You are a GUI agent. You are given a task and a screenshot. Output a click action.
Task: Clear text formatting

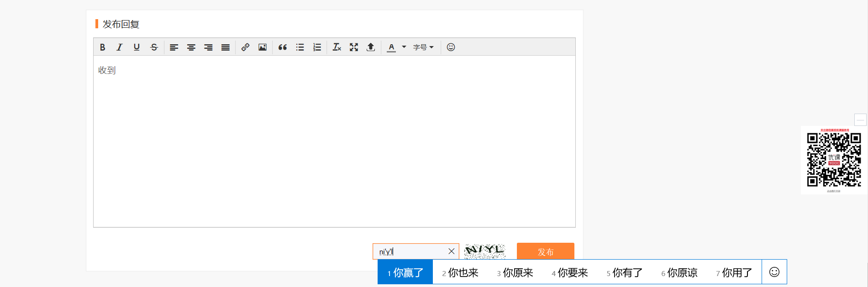click(x=337, y=47)
